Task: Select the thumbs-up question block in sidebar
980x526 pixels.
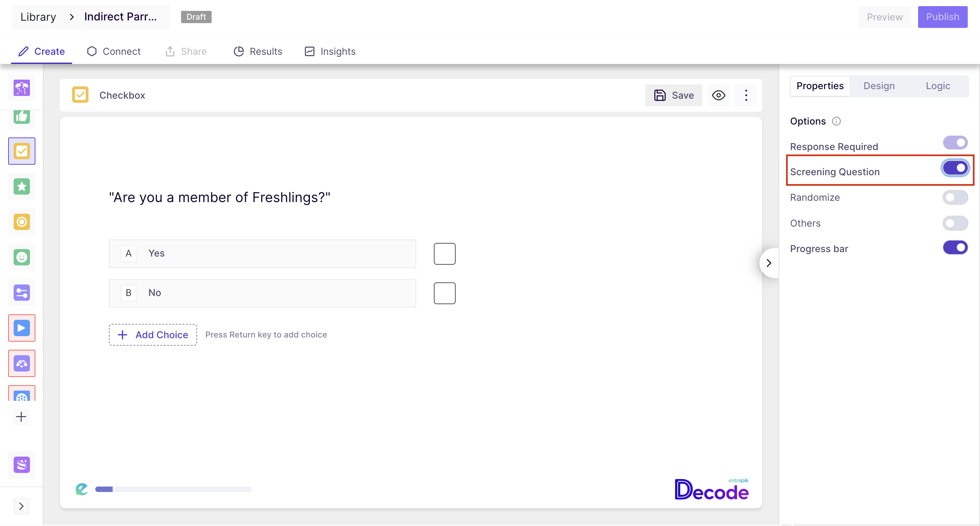Action: point(22,116)
